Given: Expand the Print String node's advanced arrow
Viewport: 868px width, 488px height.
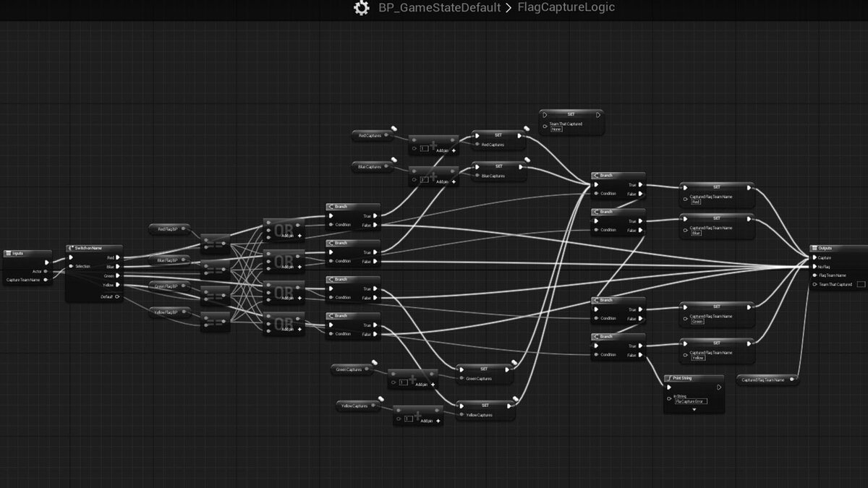Looking at the screenshot, I should pyautogui.click(x=694, y=409).
